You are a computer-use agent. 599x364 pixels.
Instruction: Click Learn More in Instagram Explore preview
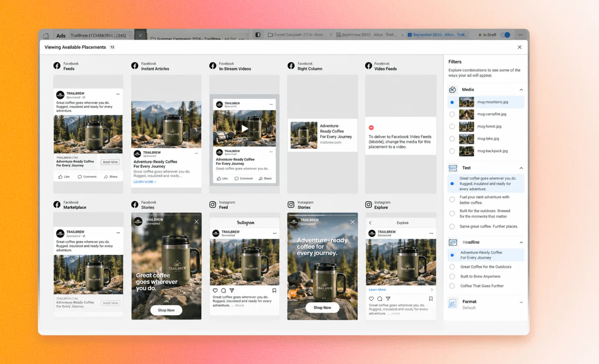tap(377, 290)
